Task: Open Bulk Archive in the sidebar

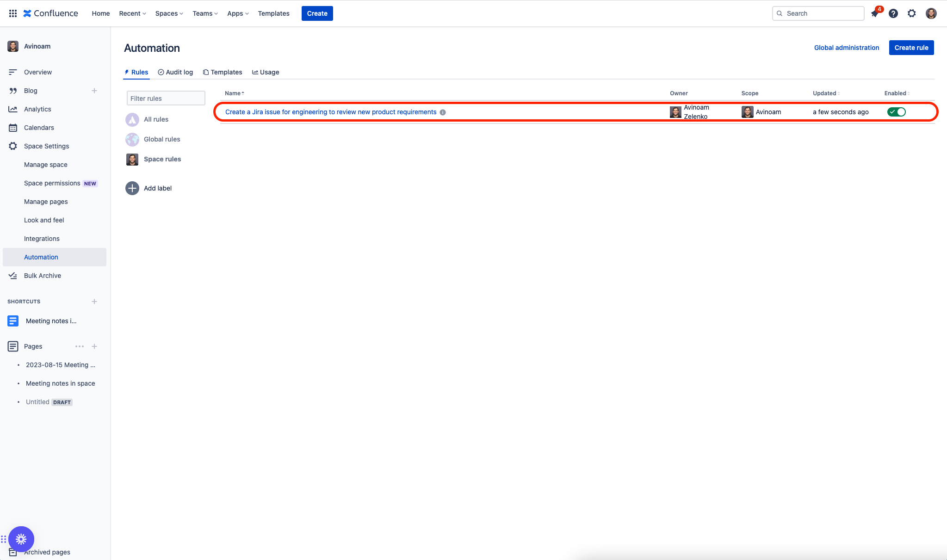Action: [43, 276]
